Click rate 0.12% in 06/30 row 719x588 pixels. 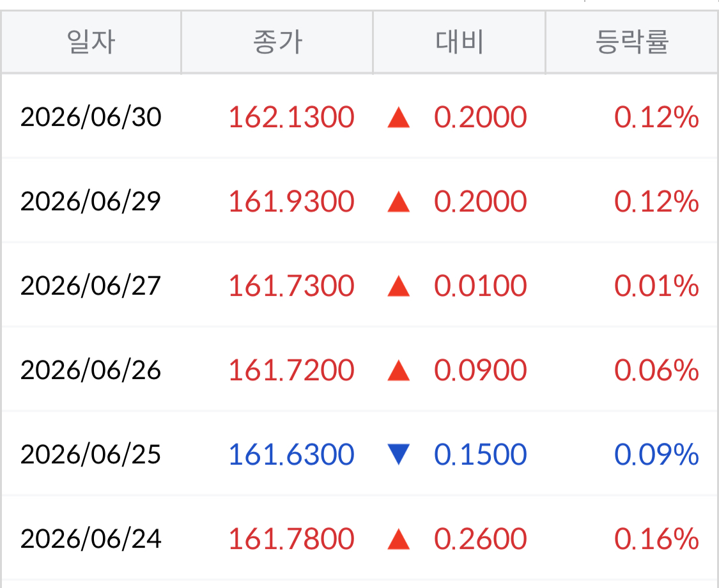point(656,117)
